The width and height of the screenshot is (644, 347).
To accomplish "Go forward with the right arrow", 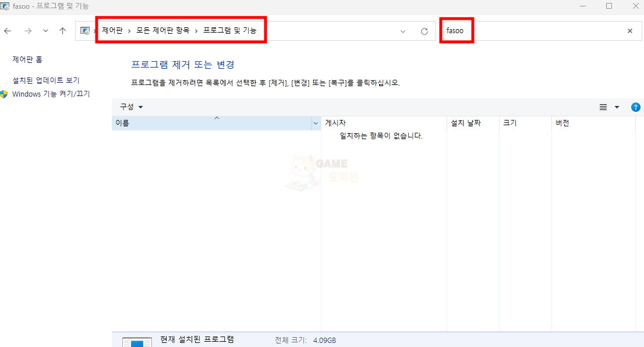I will [28, 31].
